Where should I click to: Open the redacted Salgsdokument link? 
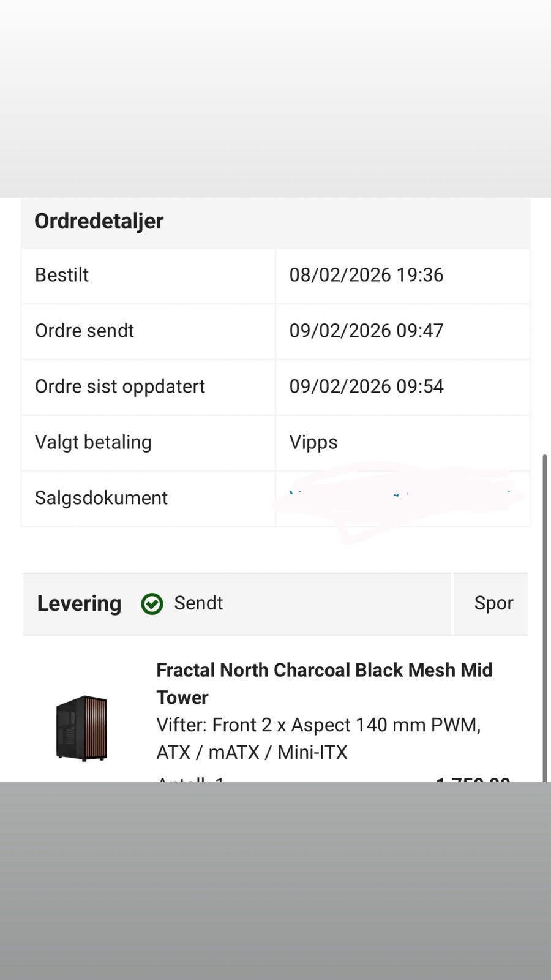tap(399, 498)
